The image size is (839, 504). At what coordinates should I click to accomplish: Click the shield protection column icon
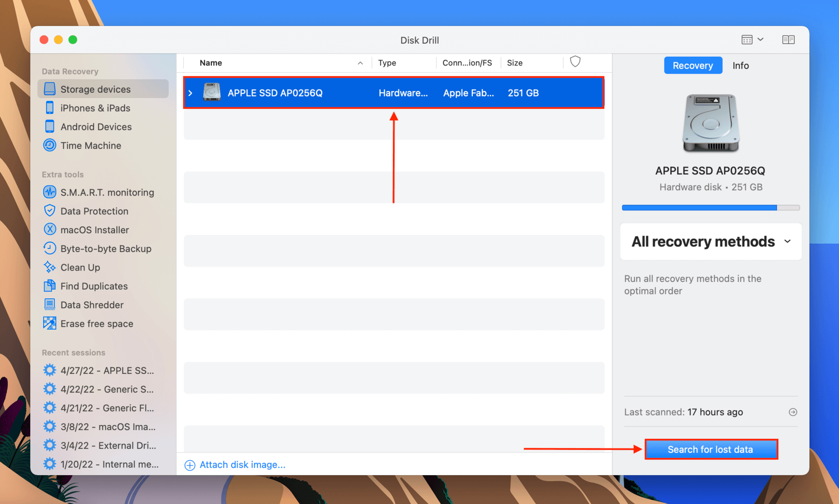(x=575, y=61)
